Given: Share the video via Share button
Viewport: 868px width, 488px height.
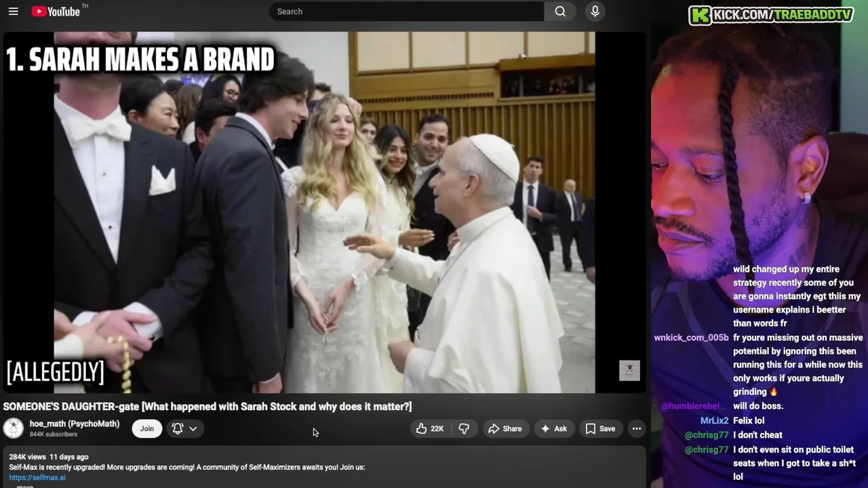Looking at the screenshot, I should pos(505,428).
